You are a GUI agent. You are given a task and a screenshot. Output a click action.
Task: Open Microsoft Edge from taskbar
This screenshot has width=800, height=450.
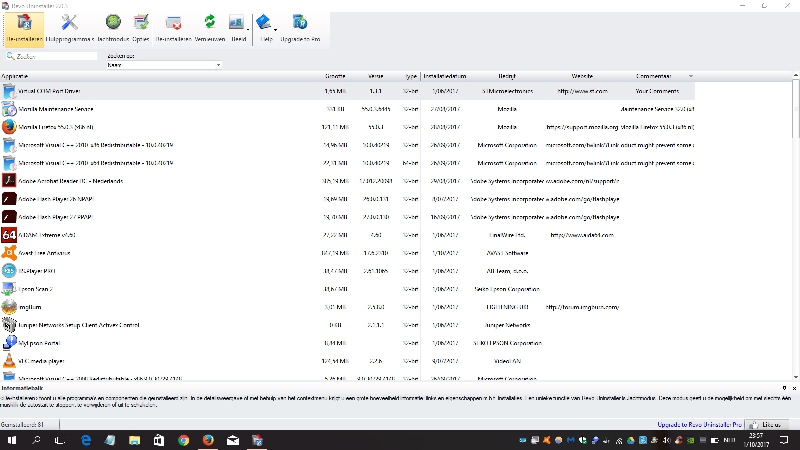[86, 440]
